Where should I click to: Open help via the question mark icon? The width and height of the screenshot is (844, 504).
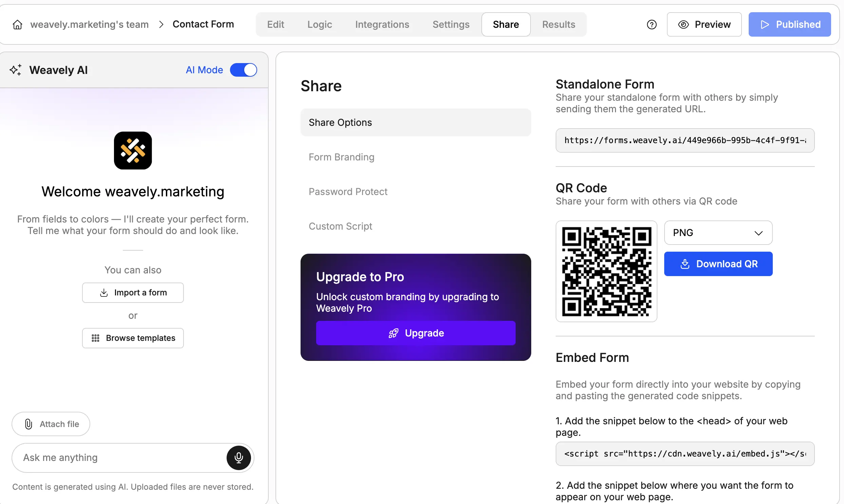click(651, 24)
